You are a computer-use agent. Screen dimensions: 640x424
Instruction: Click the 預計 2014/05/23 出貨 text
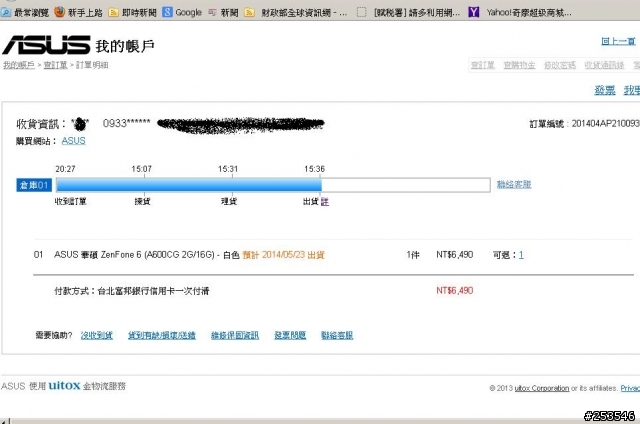click(283, 255)
